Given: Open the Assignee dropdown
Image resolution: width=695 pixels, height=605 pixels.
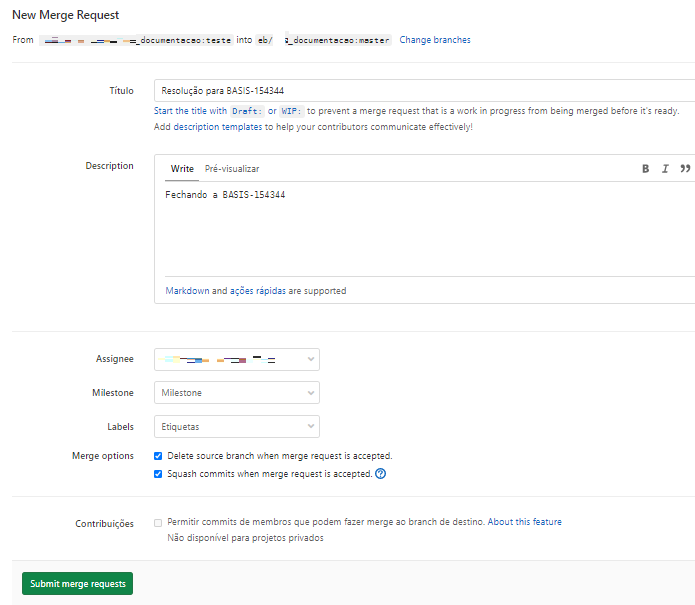Looking at the screenshot, I should 237,359.
